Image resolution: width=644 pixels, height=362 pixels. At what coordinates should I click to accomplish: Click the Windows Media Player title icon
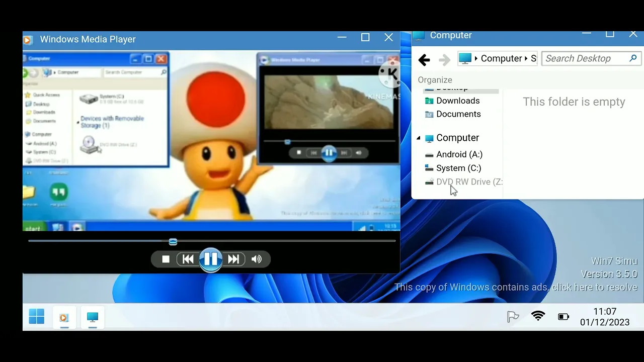(x=28, y=40)
